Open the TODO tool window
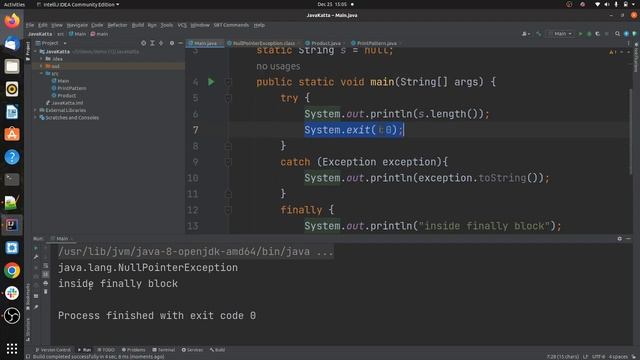Screen dimensions: 640x360 106,350
